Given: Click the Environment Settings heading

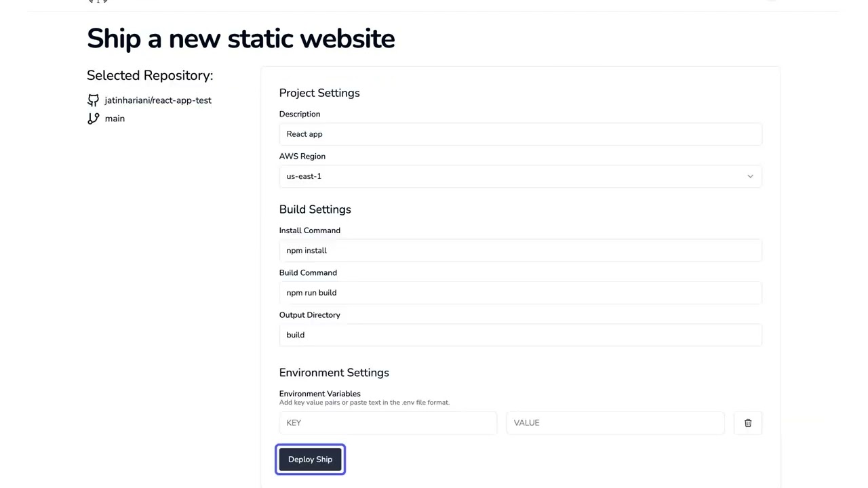Looking at the screenshot, I should (334, 373).
